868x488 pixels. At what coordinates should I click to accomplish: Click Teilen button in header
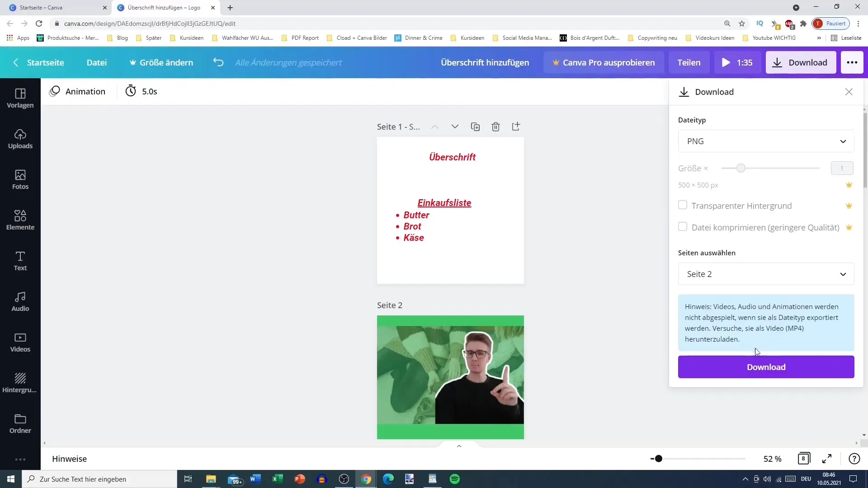[x=689, y=62]
